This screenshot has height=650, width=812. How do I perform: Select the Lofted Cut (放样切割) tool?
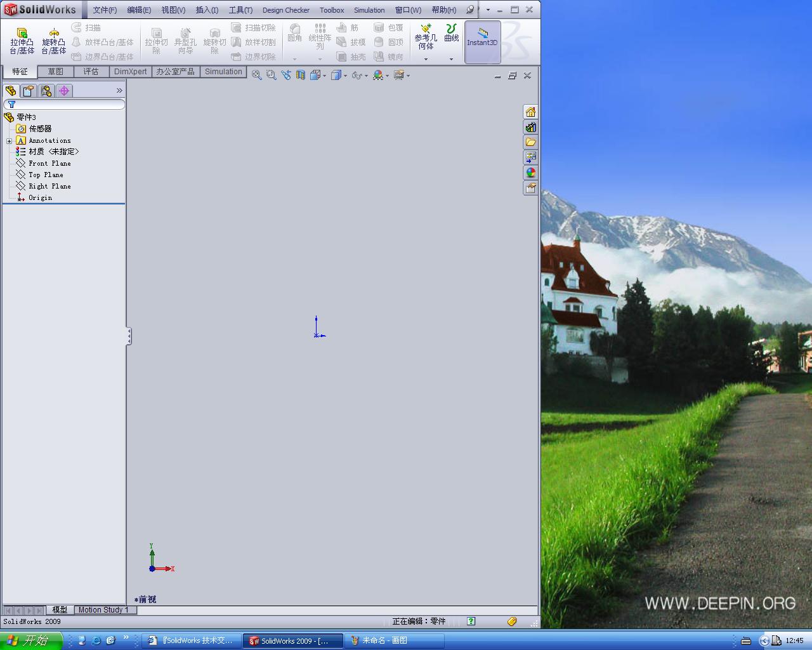(x=253, y=43)
